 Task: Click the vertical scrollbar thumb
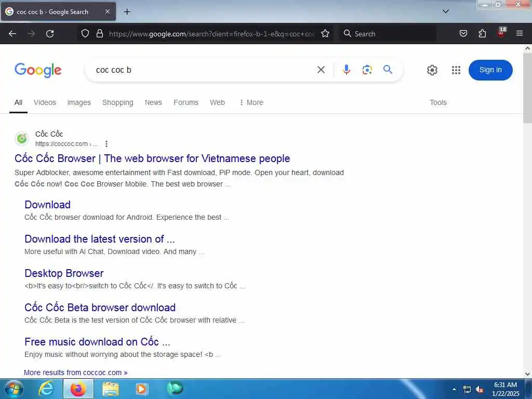(x=528, y=87)
